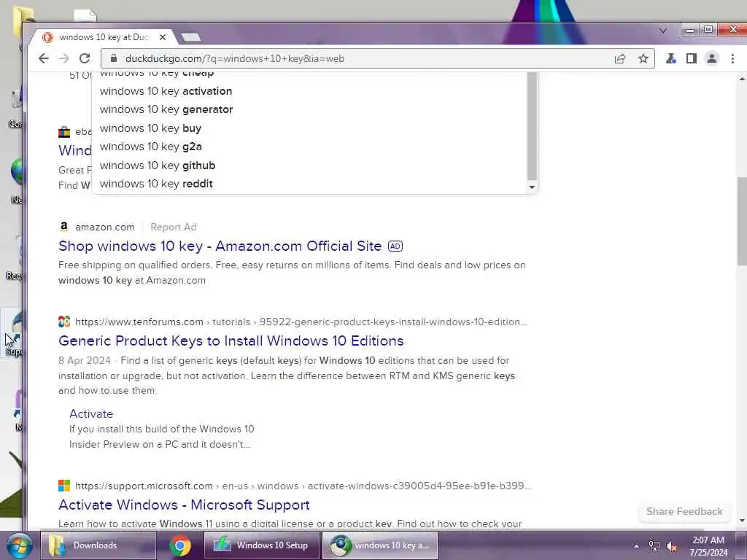Click the TenForums favicon icon
Screen dimensions: 747x560
pyautogui.click(x=64, y=322)
